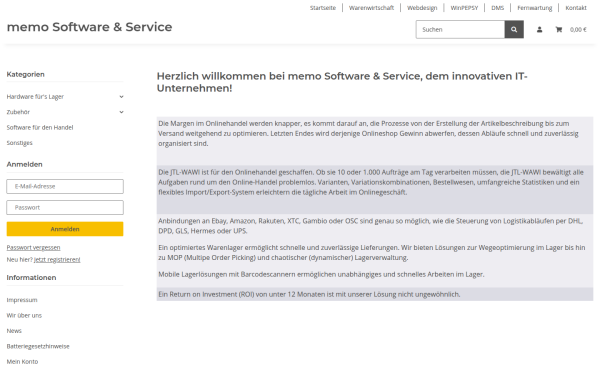Click paragraph starting 'Die JTL-WAWI ist für'
Screen dimensions: 600x375
371,182
